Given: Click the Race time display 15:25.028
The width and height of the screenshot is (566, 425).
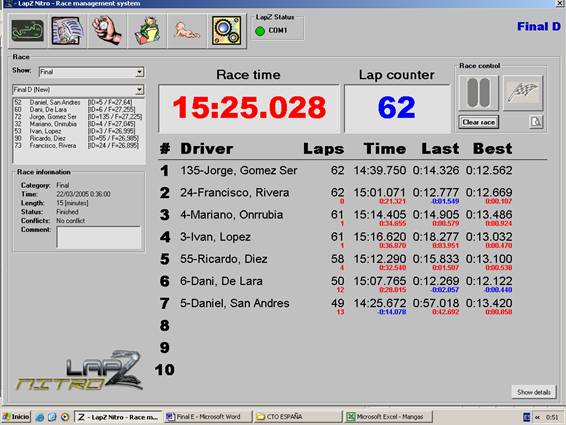Looking at the screenshot, I should point(249,108).
